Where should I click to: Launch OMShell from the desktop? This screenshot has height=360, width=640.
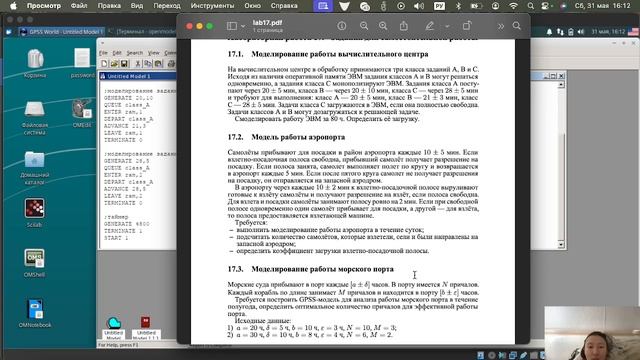(34, 263)
